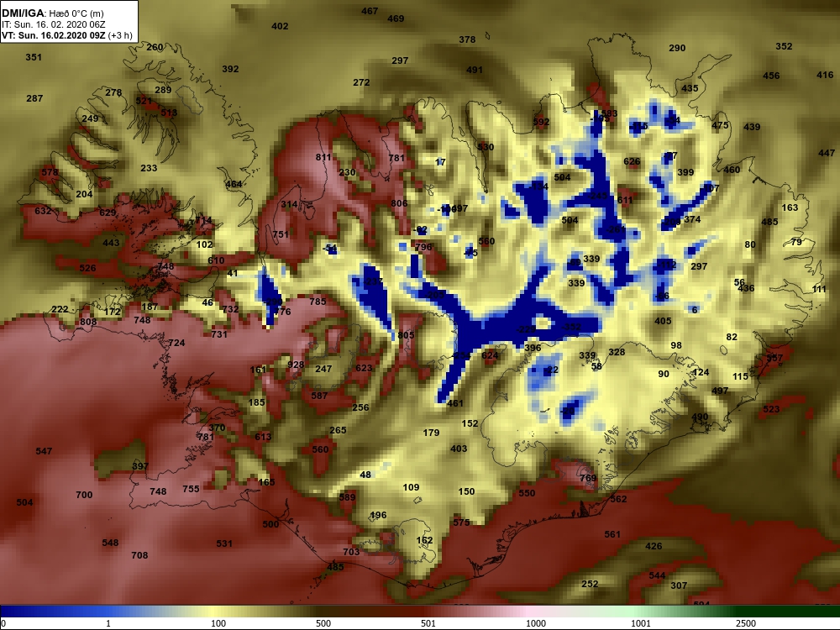Pick the map value '392'

[230, 69]
